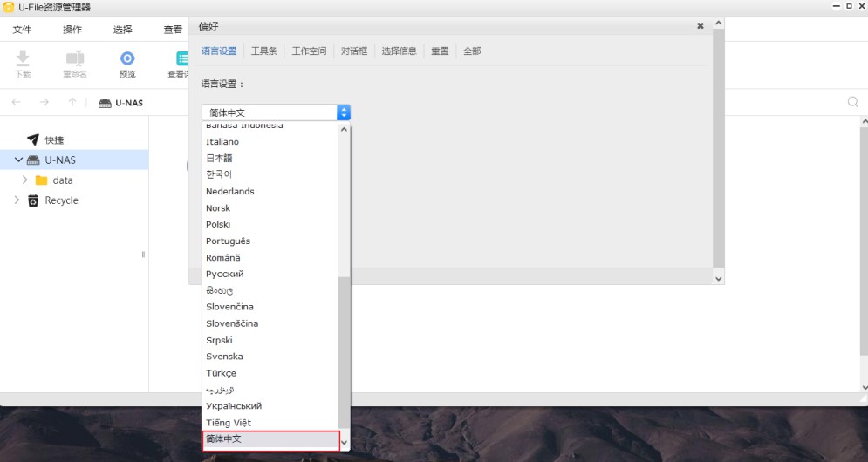Close the preferences dialog
The image size is (868, 462).
tap(700, 26)
